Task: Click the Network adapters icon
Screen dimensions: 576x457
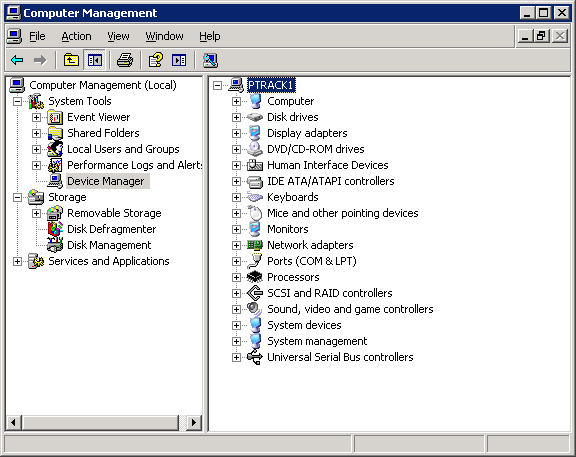Action: point(255,245)
